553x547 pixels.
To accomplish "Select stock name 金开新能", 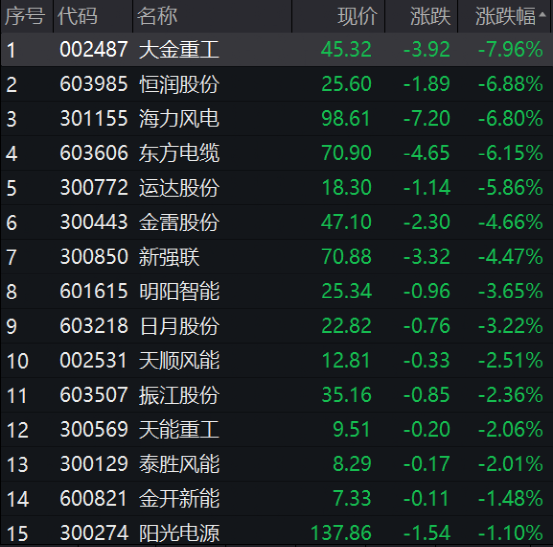I will pyautogui.click(x=179, y=499).
